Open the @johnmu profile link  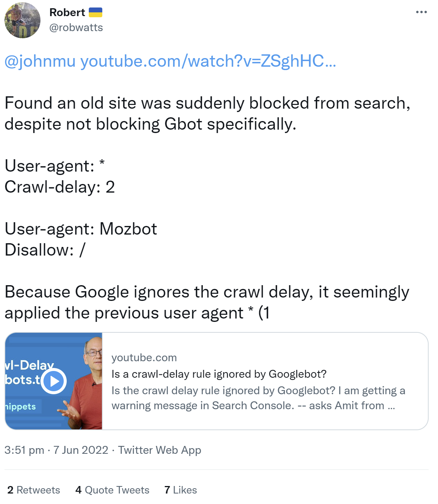(37, 62)
